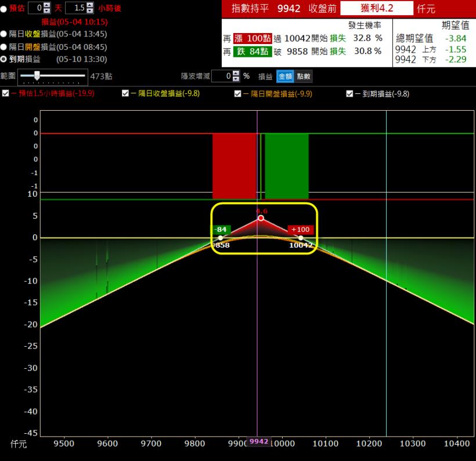Viewport: 476px width, 461px height.
Task: Uncheck 預估1.5小時損益 line checkbox
Action: [6, 93]
